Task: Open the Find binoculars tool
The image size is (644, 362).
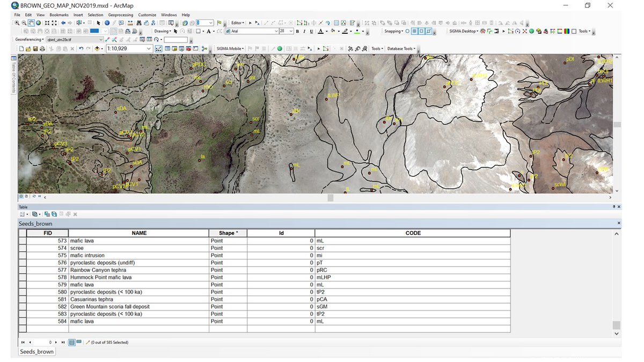Action: tap(138, 23)
